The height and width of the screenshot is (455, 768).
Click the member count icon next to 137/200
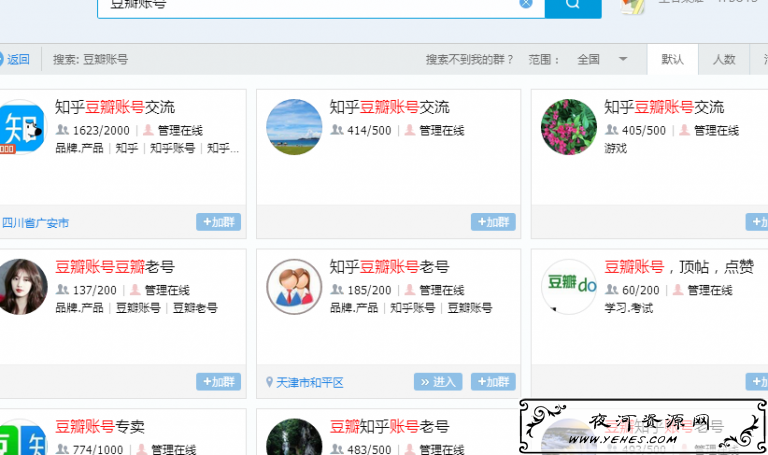point(62,289)
